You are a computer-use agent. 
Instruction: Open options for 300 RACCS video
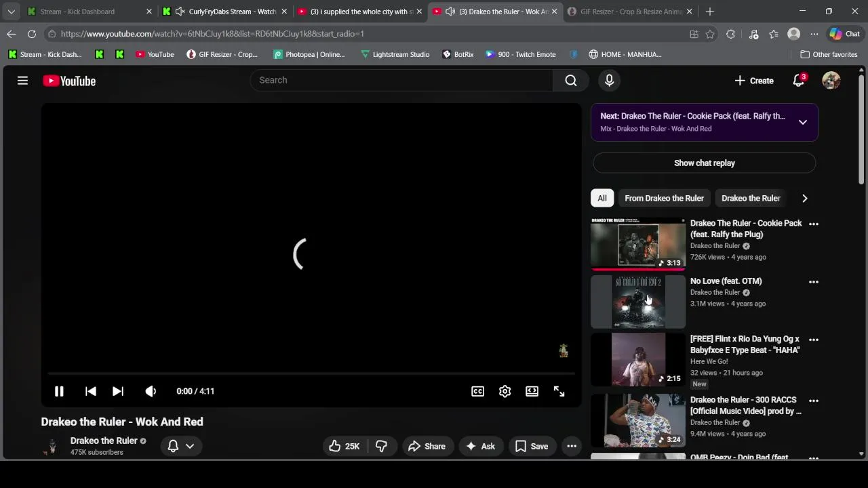pyautogui.click(x=814, y=401)
